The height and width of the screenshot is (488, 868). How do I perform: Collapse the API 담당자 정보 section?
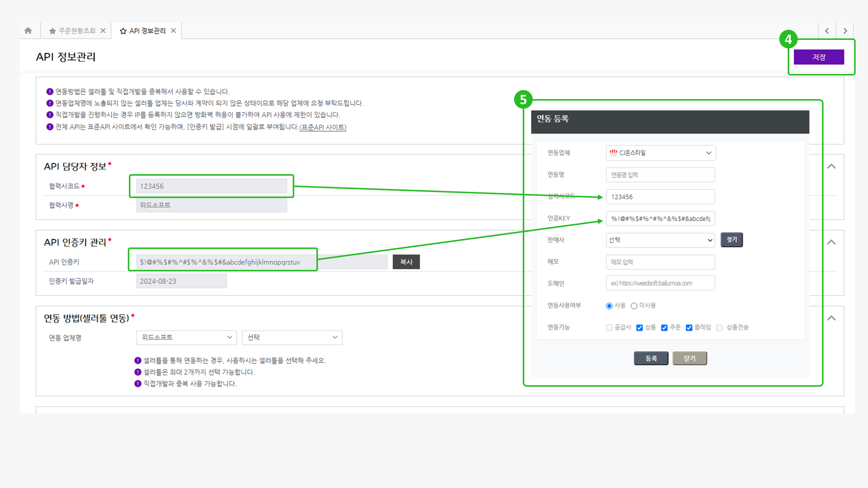pos(831,166)
